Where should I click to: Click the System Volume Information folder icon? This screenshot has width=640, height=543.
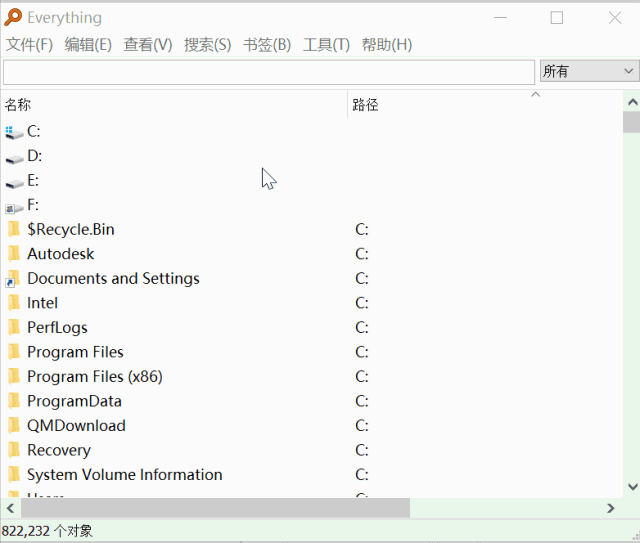14,474
